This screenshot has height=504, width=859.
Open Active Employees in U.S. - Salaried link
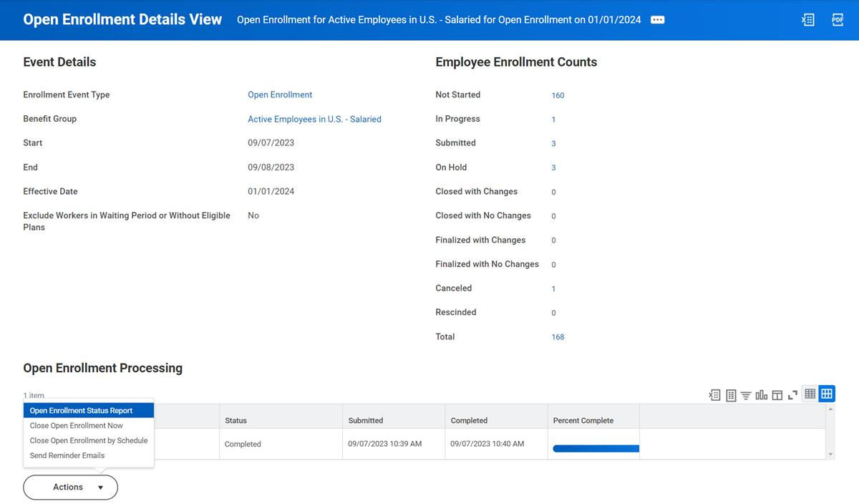click(314, 119)
